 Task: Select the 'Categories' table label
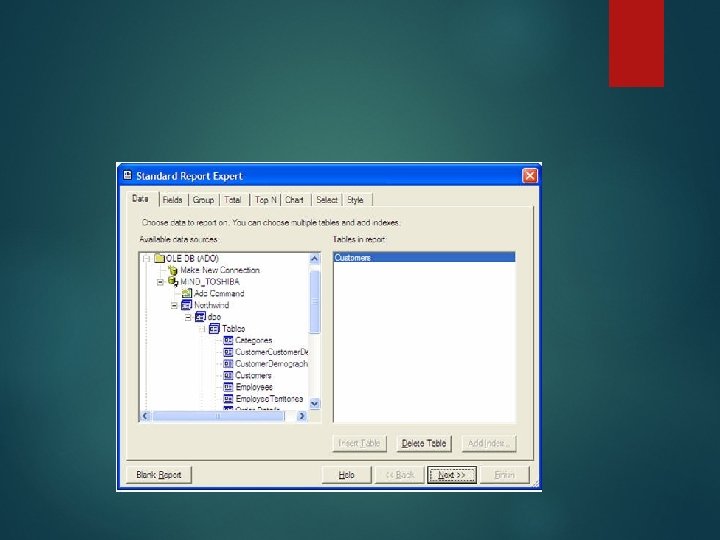click(253, 340)
